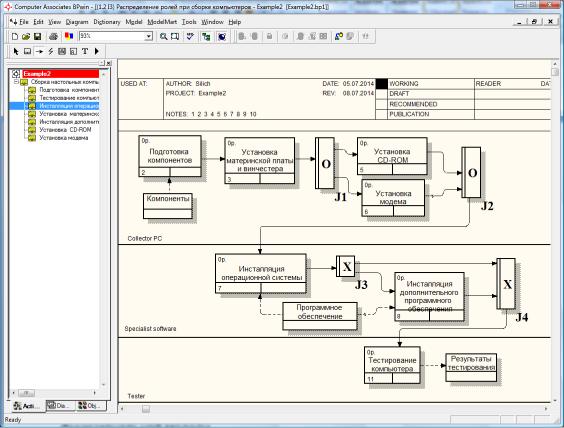
Task: Save the model with the floppy disk icon
Action: tap(37, 36)
